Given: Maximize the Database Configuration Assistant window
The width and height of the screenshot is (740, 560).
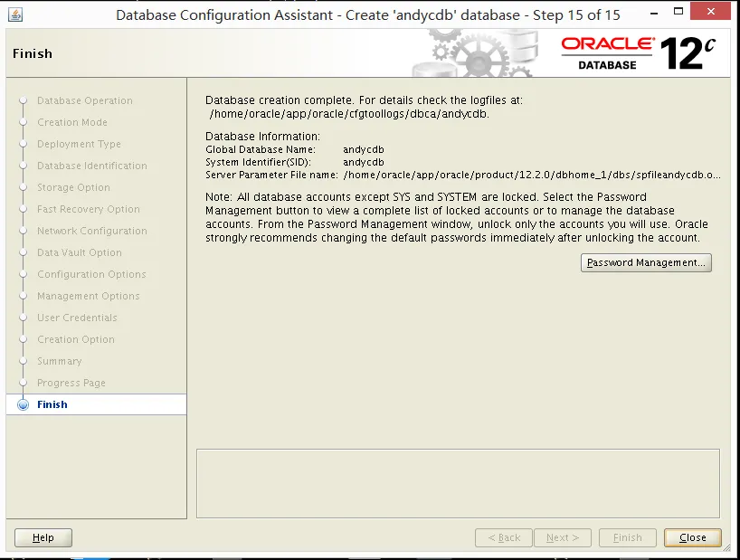Looking at the screenshot, I should 678,12.
